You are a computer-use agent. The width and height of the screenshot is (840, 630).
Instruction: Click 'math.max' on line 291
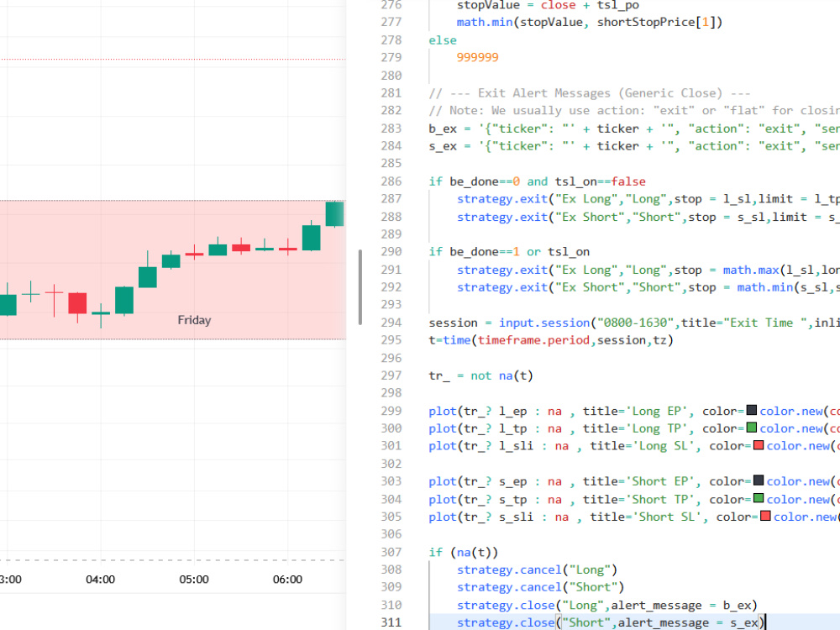(751, 270)
